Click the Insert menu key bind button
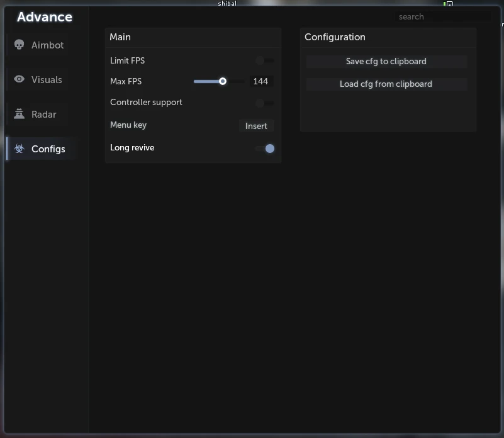Viewport: 504px width, 438px height. pyautogui.click(x=256, y=126)
